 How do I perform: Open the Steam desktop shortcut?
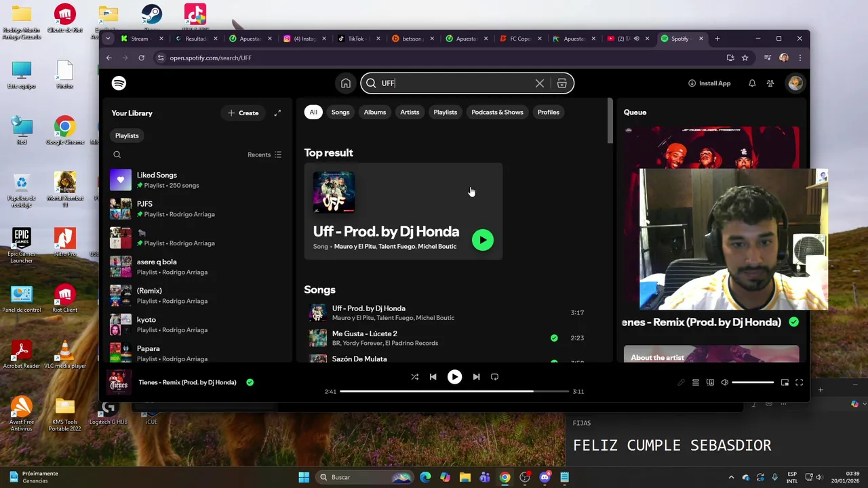click(152, 17)
